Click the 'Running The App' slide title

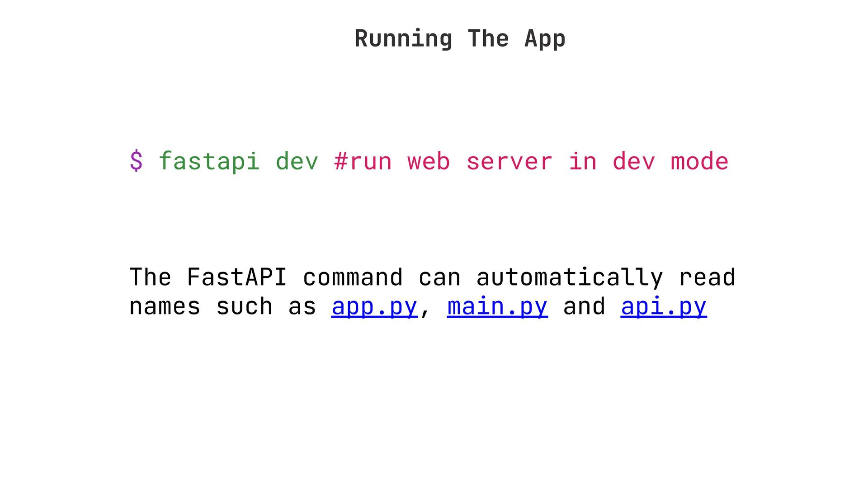(x=460, y=38)
